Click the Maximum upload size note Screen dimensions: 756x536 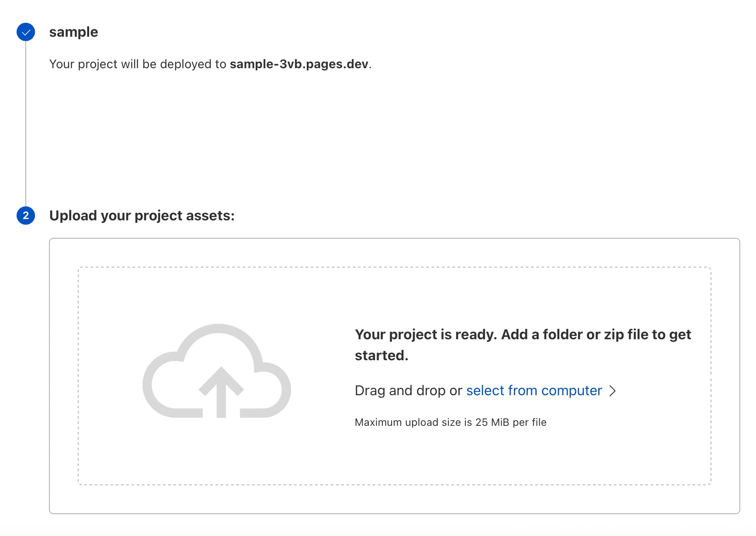pyautogui.click(x=450, y=422)
